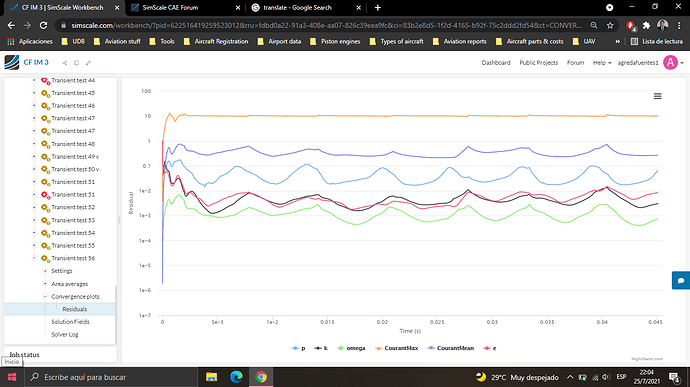Open the Windows Start button
Image resolution: width=690 pixels, height=387 pixels.
click(12, 377)
